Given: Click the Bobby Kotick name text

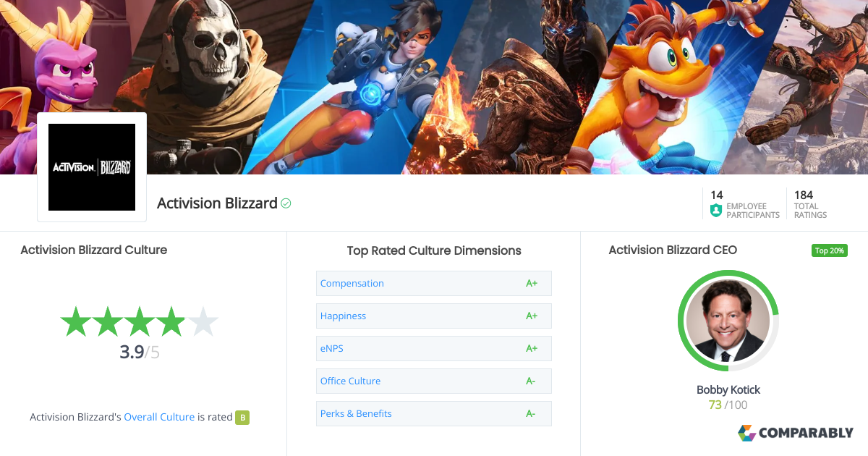Looking at the screenshot, I should click(728, 389).
